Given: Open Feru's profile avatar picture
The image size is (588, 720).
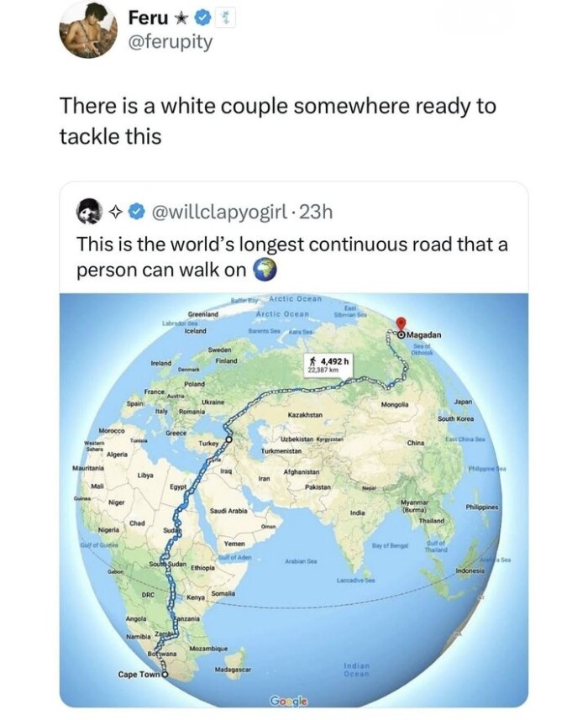Looking at the screenshot, I should [88, 30].
